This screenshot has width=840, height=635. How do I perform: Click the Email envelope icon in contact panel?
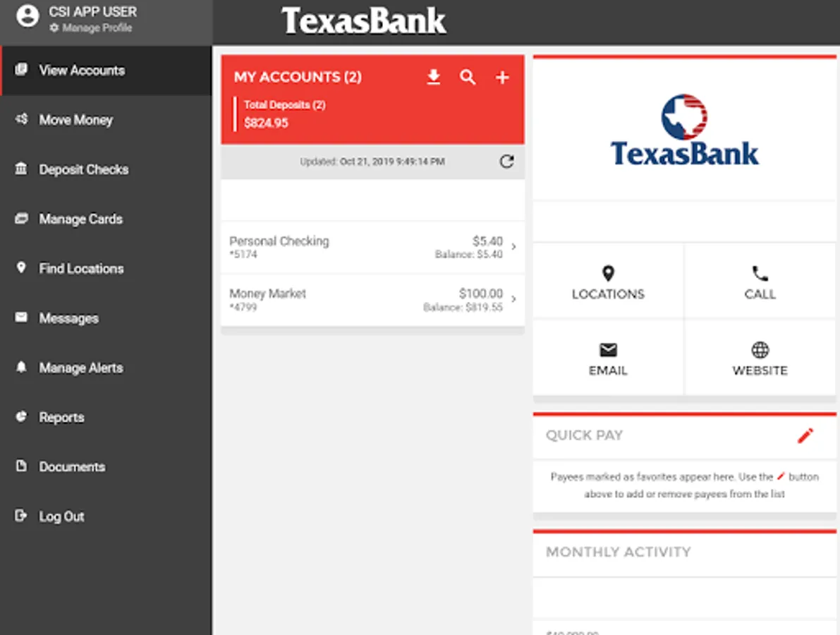pos(608,350)
